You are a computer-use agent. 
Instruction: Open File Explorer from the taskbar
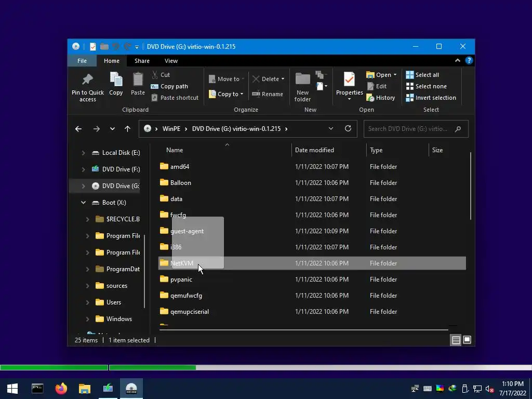pyautogui.click(x=85, y=389)
